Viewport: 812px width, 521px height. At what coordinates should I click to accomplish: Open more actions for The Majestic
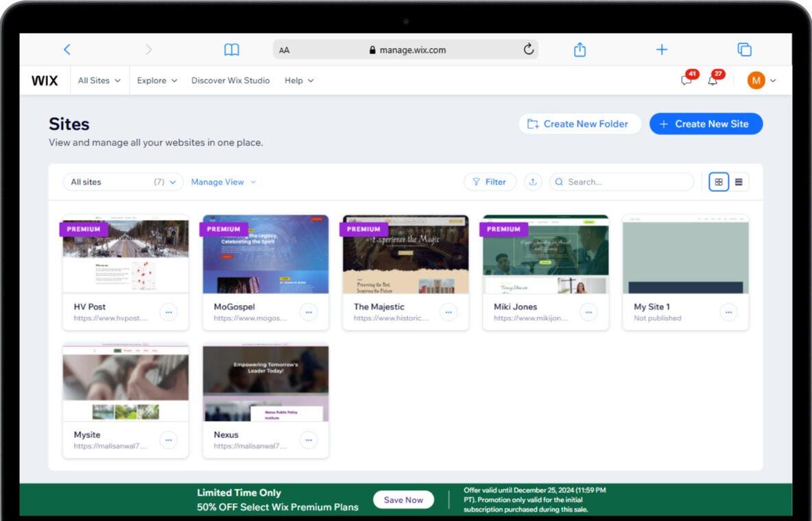tap(449, 313)
